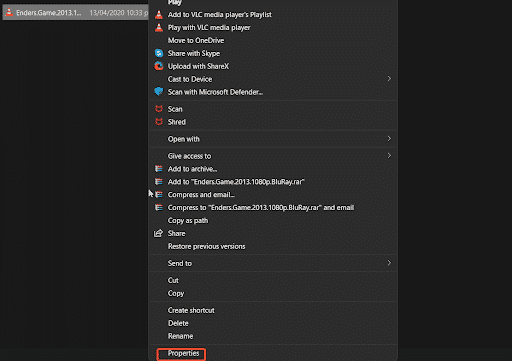Select Compress to rar and email
This screenshot has height=361, width=512.
point(261,208)
